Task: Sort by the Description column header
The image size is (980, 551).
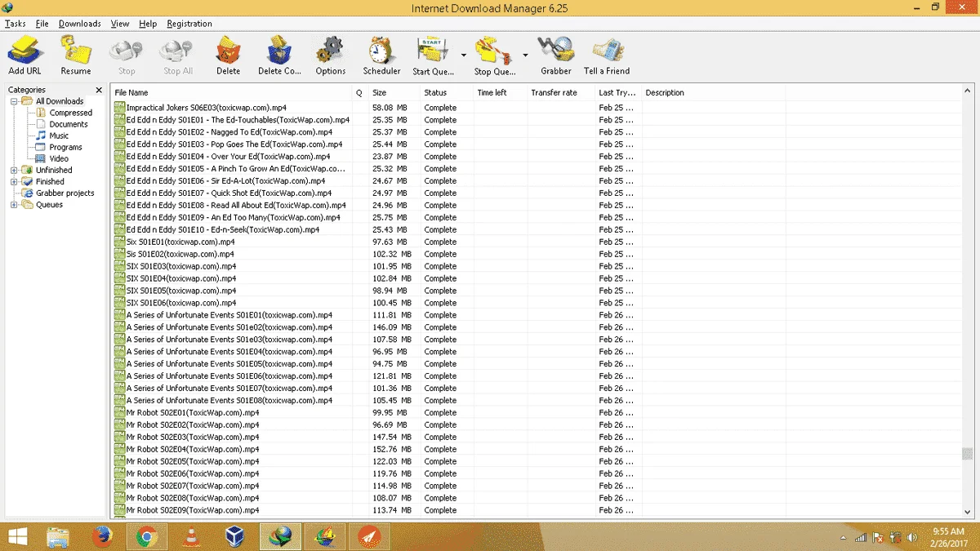Action: point(714,92)
